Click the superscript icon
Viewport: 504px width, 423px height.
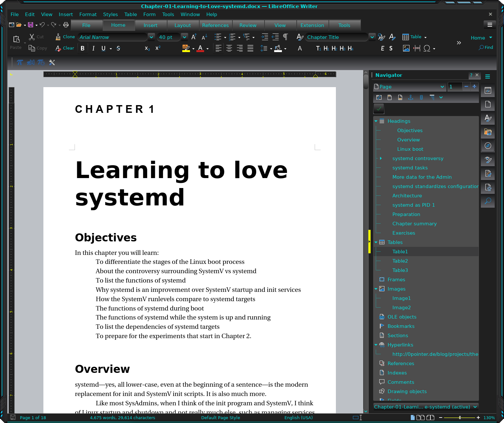[158, 49]
